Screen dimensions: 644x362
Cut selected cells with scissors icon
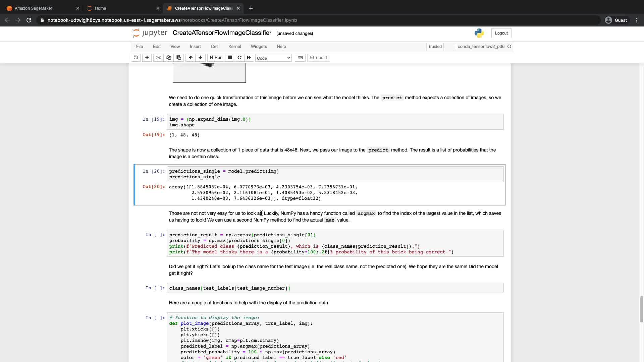pos(158,58)
